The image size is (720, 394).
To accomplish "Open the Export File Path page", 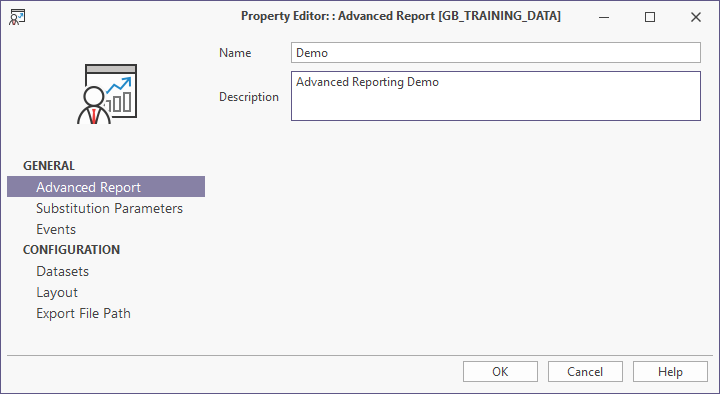I will click(84, 314).
